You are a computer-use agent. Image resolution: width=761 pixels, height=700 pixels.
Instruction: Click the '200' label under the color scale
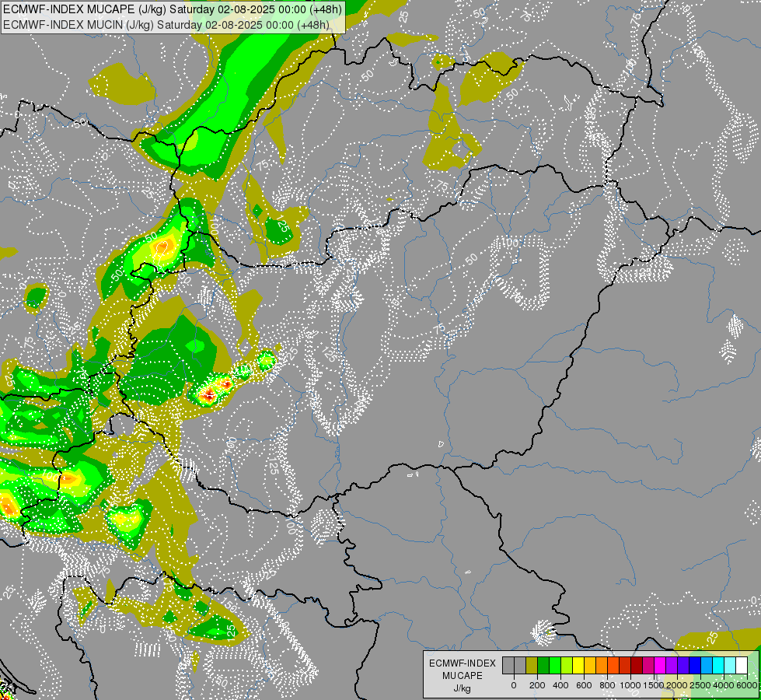pyautogui.click(x=537, y=685)
